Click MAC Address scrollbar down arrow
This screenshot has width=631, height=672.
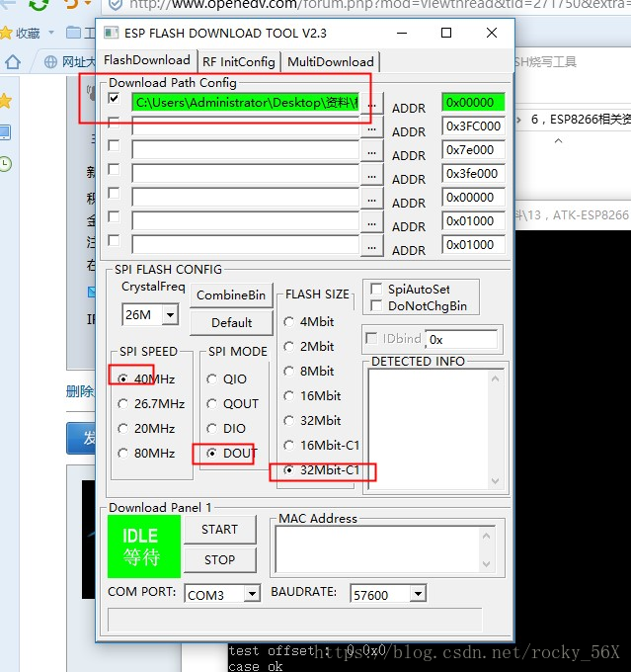pos(487,564)
